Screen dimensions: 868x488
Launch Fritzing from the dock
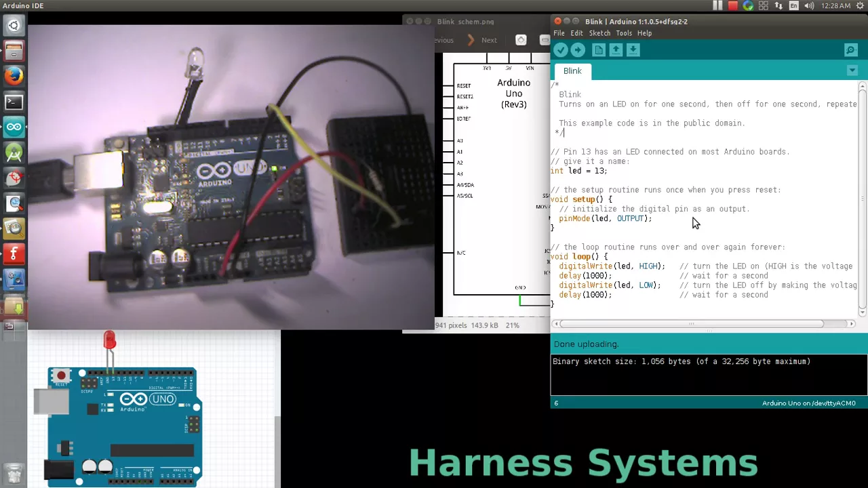coord(14,253)
